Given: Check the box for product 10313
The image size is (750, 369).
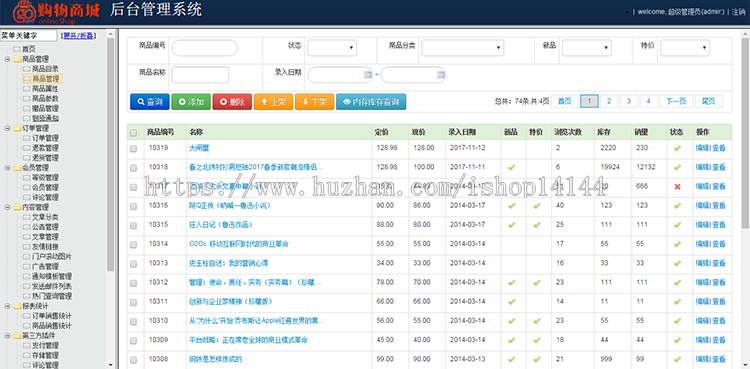Looking at the screenshot, I should pyautogui.click(x=133, y=264).
